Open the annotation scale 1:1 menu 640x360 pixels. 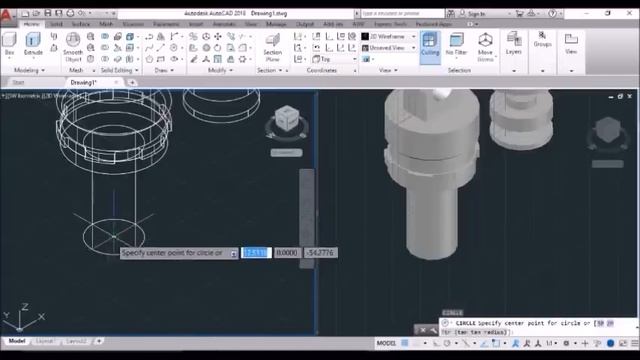(551, 343)
